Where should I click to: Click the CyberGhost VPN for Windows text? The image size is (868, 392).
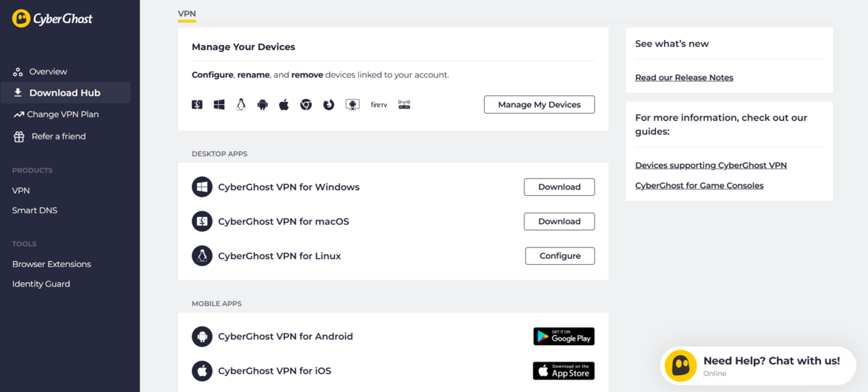pos(289,187)
